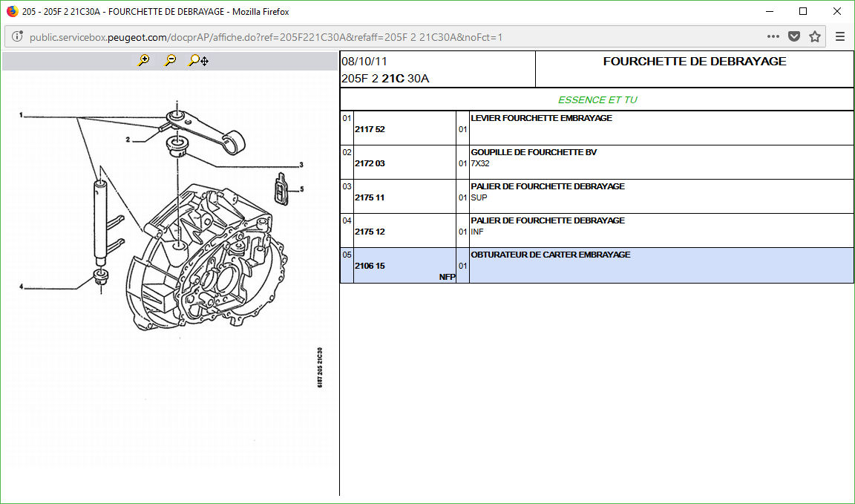Click callout number 2 in diagram

[x=128, y=140]
